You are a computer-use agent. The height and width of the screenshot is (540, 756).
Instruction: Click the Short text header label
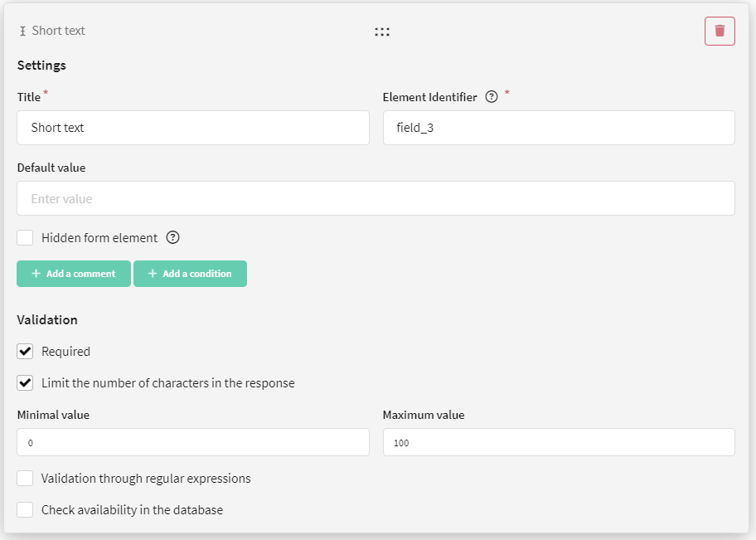(x=58, y=31)
